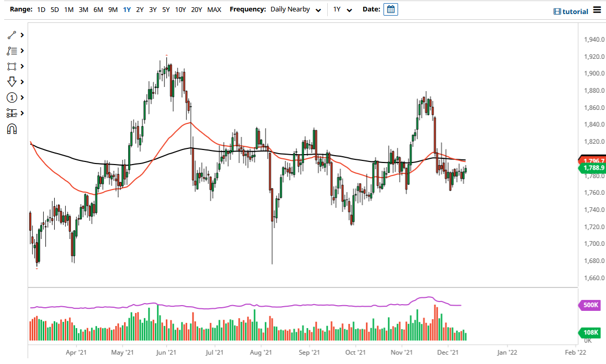Select the 1D range
The width and height of the screenshot is (606, 364).
point(41,10)
